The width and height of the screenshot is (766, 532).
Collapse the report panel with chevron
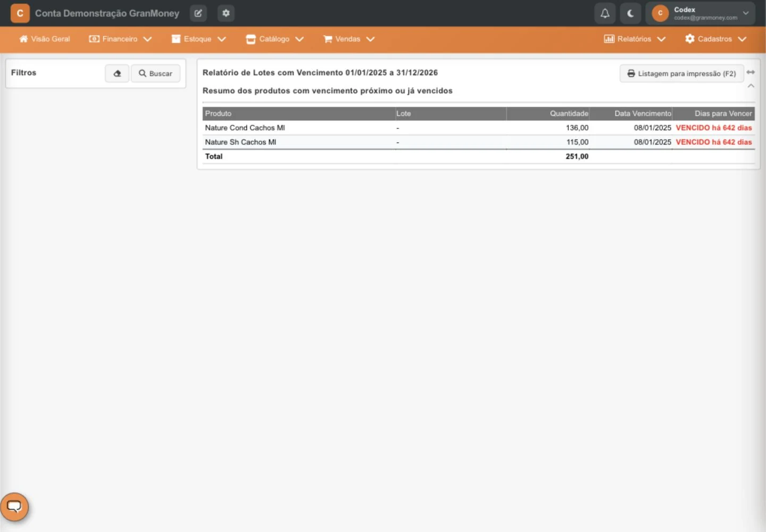[x=751, y=86]
